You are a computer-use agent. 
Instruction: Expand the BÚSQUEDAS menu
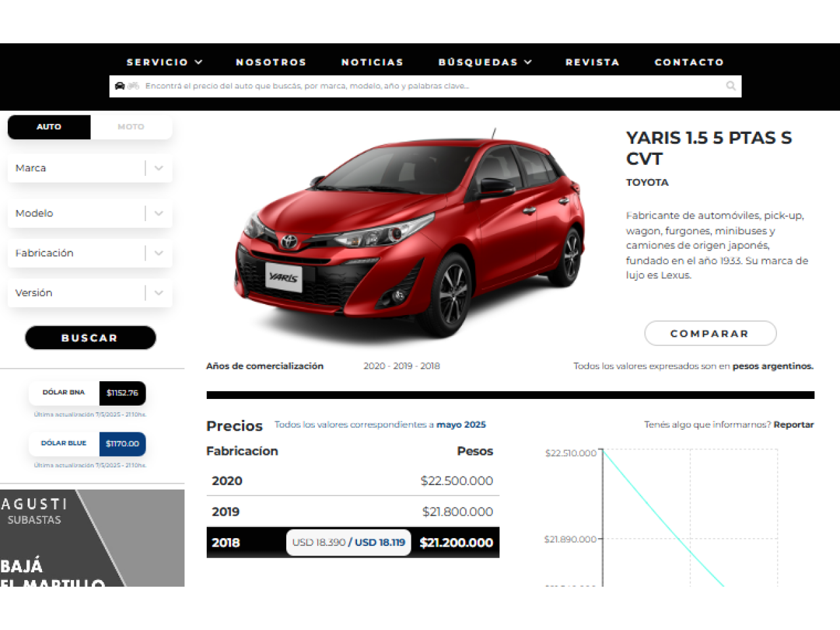(x=485, y=62)
